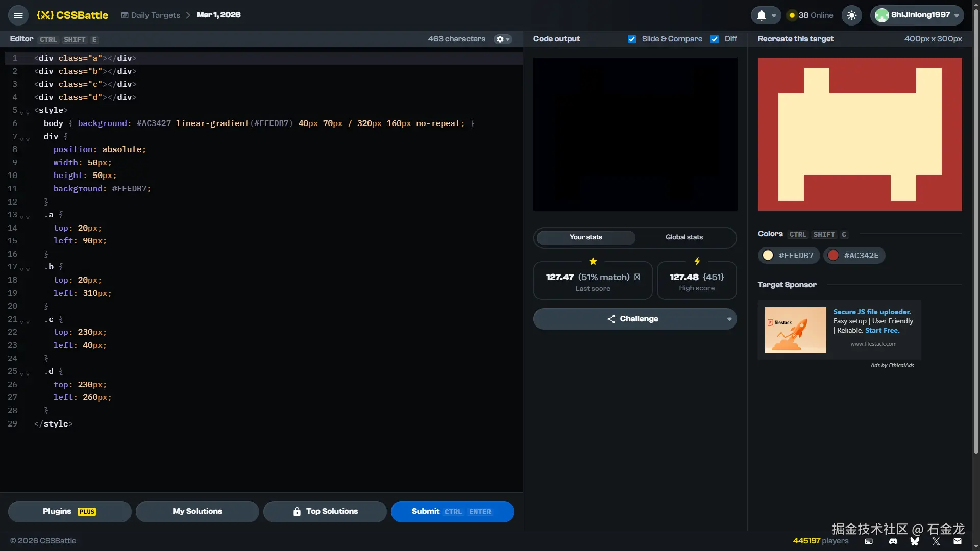Click the notifications bell icon
The width and height of the screenshot is (980, 551).
click(761, 15)
